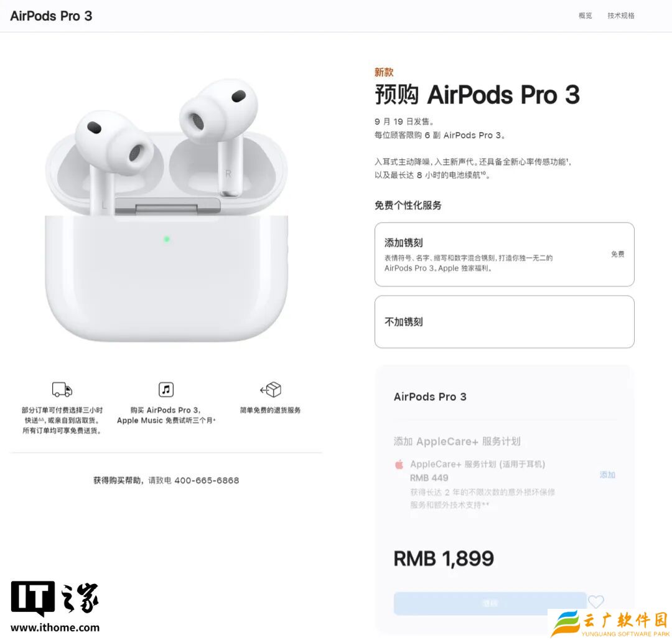672x640 pixels.
Task: Click the heart favorite icon
Action: [x=595, y=602]
